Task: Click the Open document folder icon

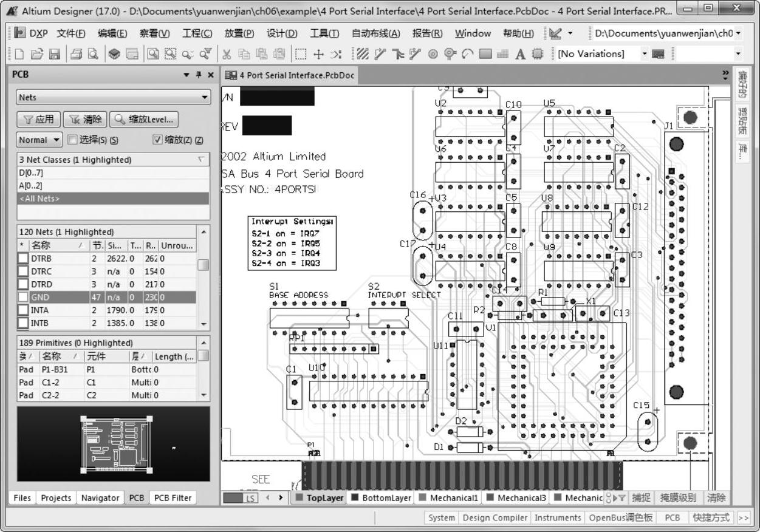Action: [37, 54]
